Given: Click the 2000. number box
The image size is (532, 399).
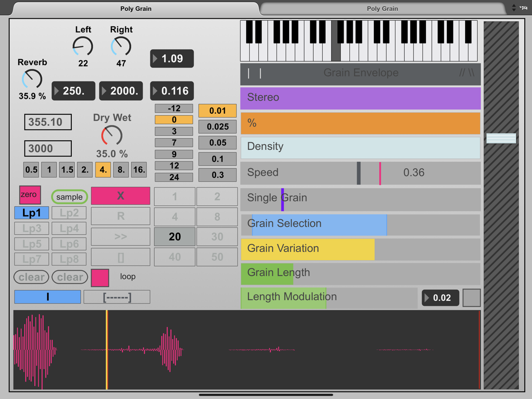Looking at the screenshot, I should [121, 91].
